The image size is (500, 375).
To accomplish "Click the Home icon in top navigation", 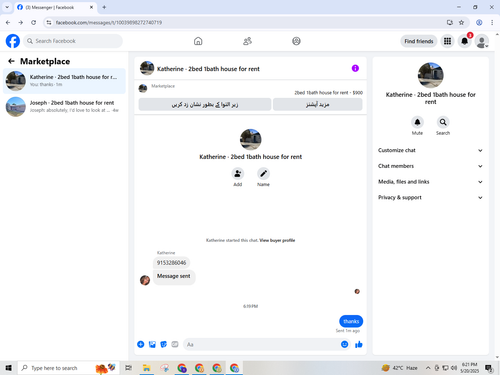I will [198, 41].
